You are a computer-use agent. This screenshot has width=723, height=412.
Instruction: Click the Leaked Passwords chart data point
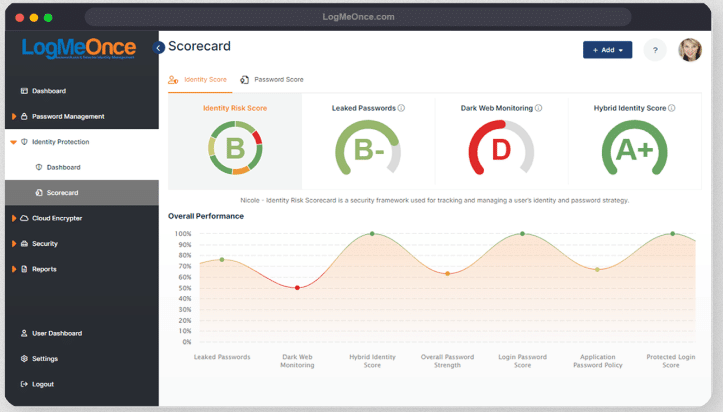point(222,259)
